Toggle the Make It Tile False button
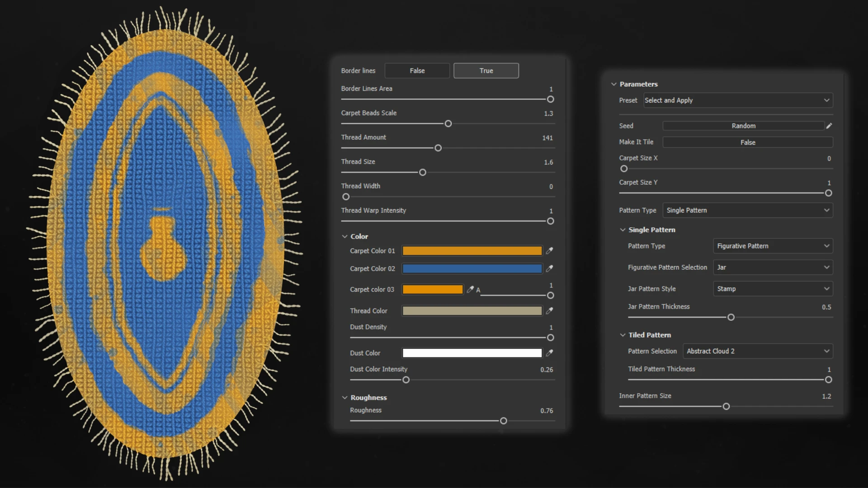Viewport: 868px width, 488px height. [x=748, y=142]
